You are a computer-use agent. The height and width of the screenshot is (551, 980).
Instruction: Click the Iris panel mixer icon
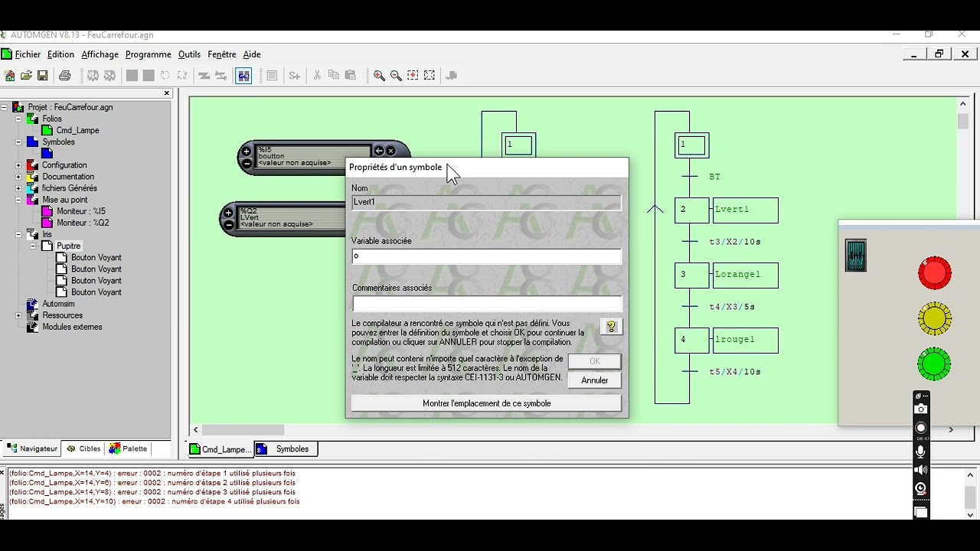point(856,256)
